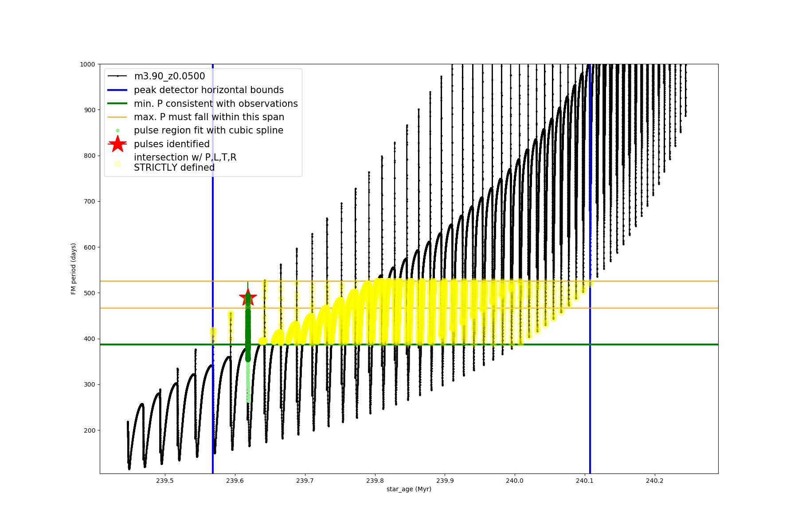Select legend text 'peak detector horizontal bounds'
Screen dimensions: 798x532
point(209,90)
